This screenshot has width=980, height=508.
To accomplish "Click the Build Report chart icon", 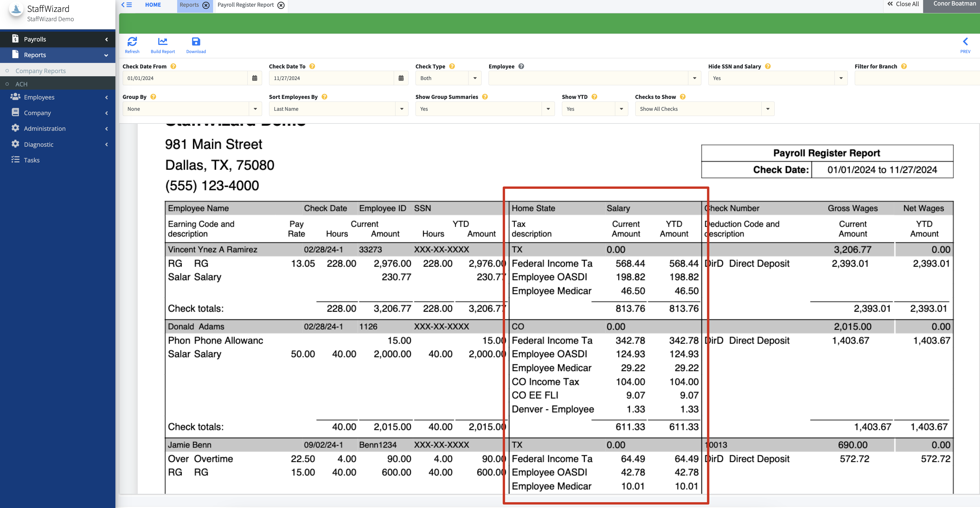I will click(162, 41).
